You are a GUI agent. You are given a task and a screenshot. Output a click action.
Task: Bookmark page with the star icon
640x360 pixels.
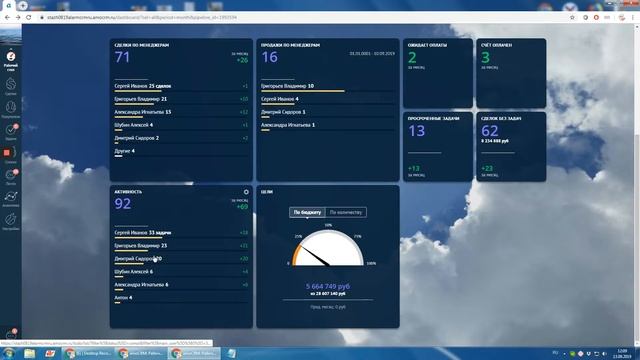click(x=572, y=18)
